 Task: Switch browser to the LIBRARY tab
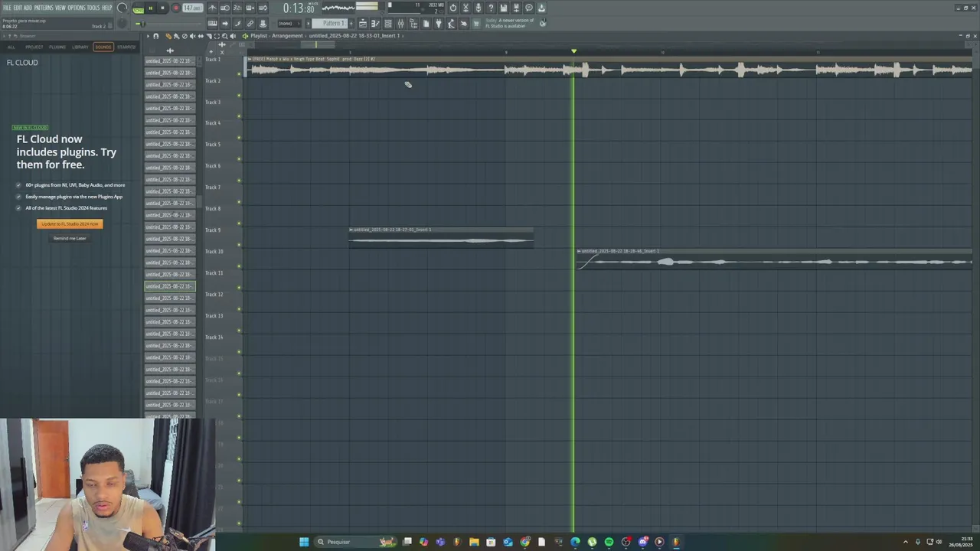click(80, 47)
